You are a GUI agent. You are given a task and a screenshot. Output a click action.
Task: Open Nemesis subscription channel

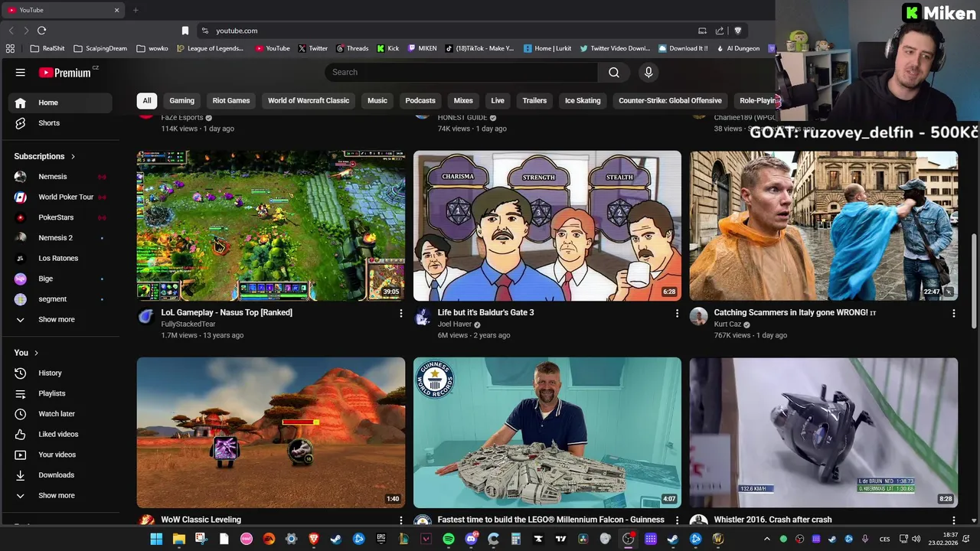click(x=60, y=177)
